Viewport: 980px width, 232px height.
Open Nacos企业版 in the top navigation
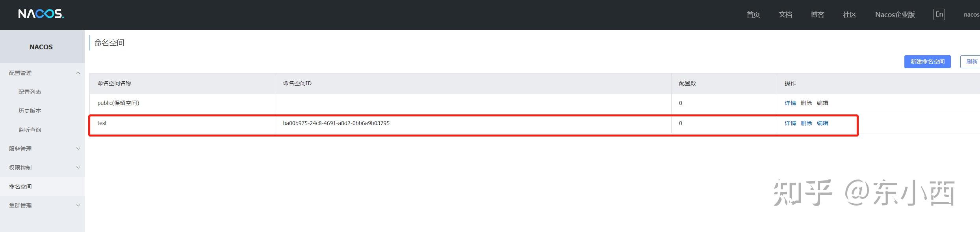(895, 15)
